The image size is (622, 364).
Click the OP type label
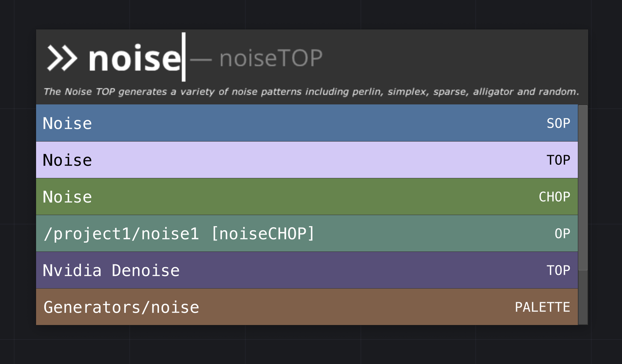tap(562, 233)
